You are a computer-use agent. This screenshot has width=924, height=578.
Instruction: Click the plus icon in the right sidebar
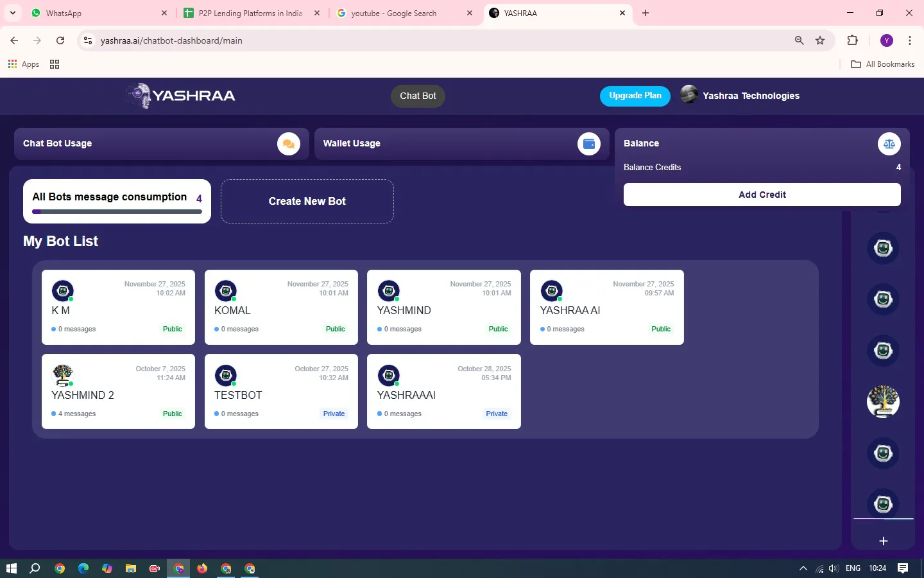(x=884, y=541)
